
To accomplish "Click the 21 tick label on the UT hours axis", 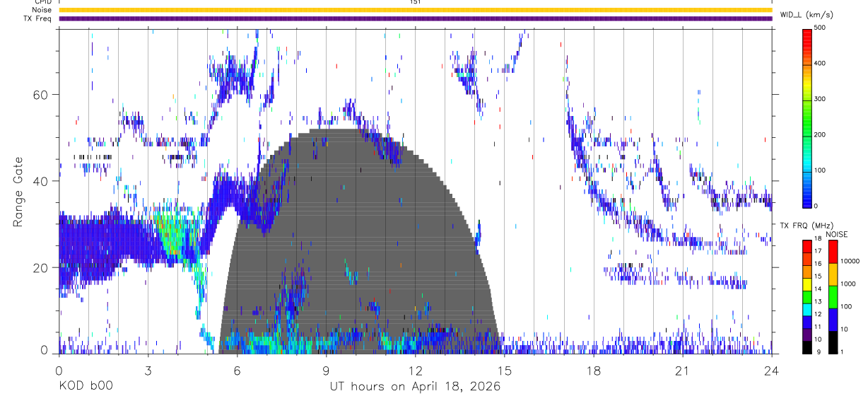I will pyautogui.click(x=683, y=370).
